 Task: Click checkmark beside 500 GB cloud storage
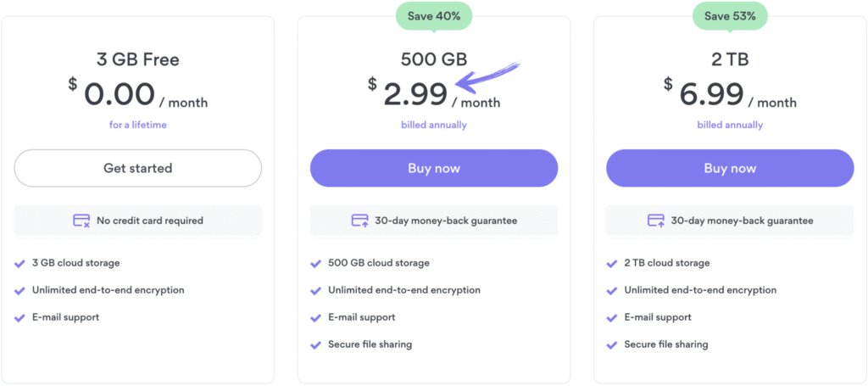click(315, 263)
